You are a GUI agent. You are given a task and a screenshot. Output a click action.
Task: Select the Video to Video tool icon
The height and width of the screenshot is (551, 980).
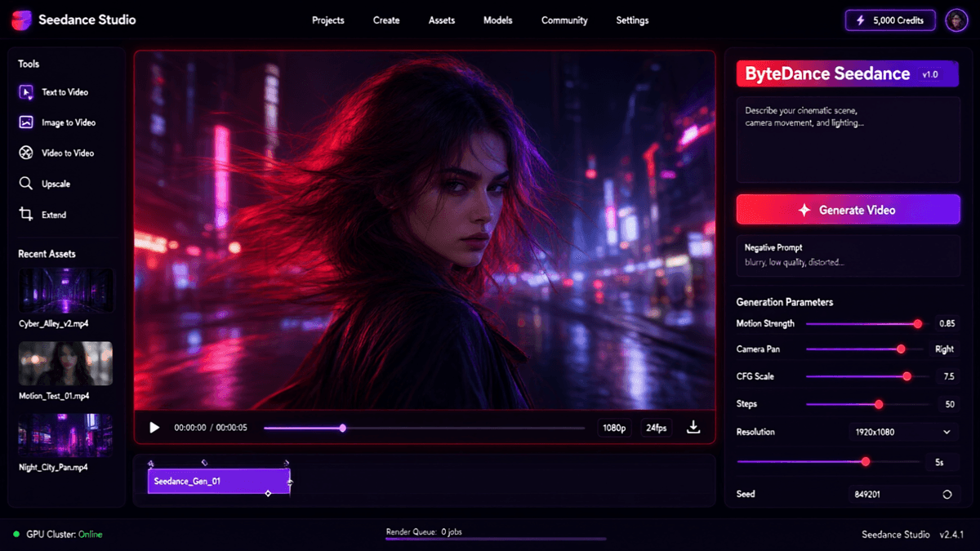[x=26, y=153]
